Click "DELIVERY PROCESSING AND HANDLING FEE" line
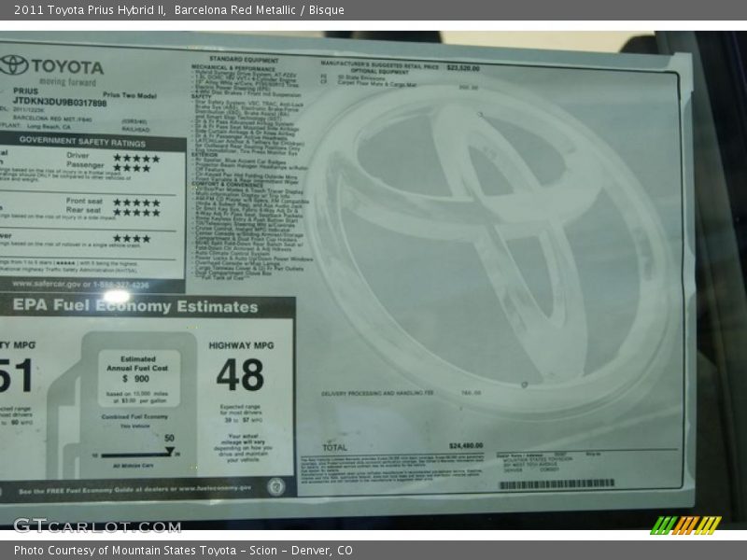Screen dimensions: 747x560 377,393
